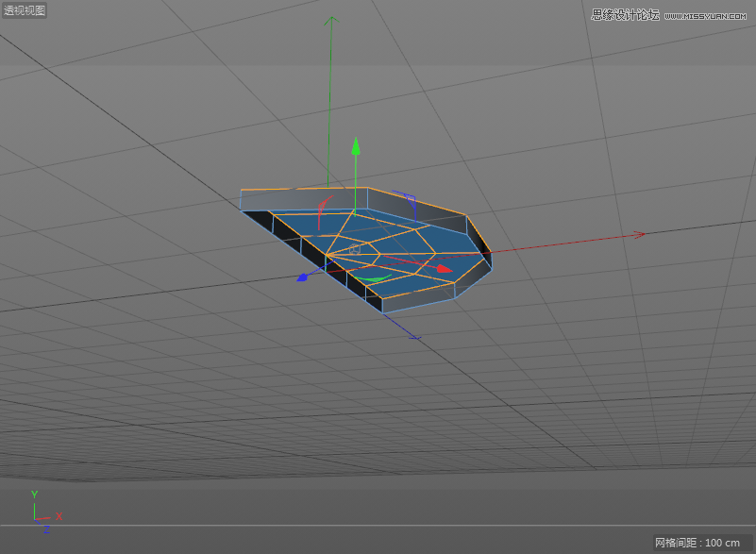Open the 透视视图 viewport menu label

tap(23, 10)
